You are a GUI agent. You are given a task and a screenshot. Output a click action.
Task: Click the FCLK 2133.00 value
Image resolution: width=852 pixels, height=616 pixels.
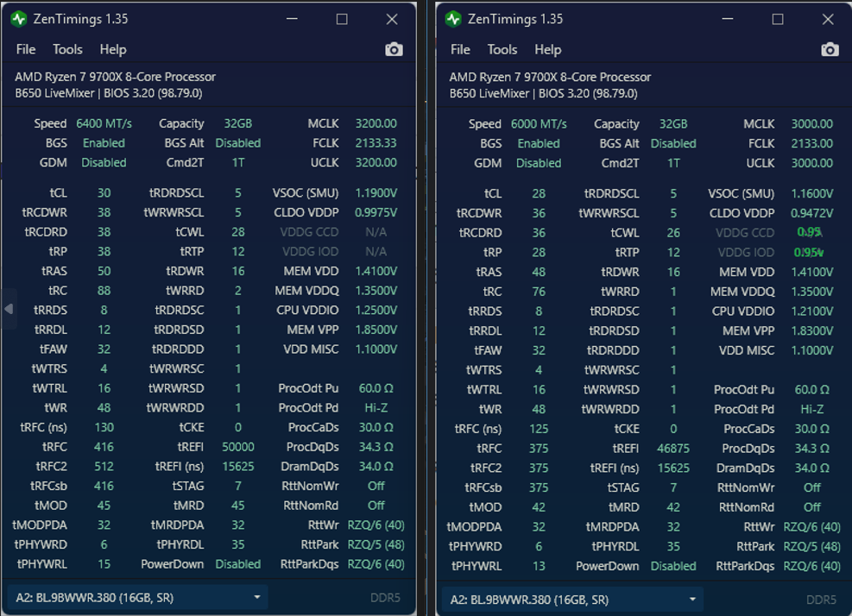click(x=811, y=143)
